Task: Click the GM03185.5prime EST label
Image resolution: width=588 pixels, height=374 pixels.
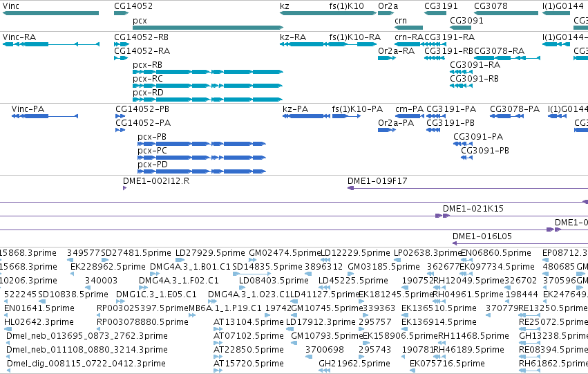Action: 383,266
